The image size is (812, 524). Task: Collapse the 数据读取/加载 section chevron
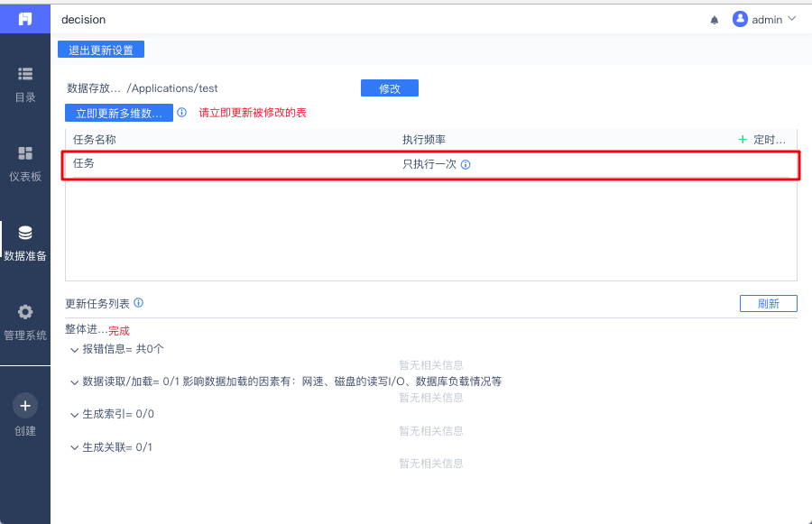coord(74,382)
